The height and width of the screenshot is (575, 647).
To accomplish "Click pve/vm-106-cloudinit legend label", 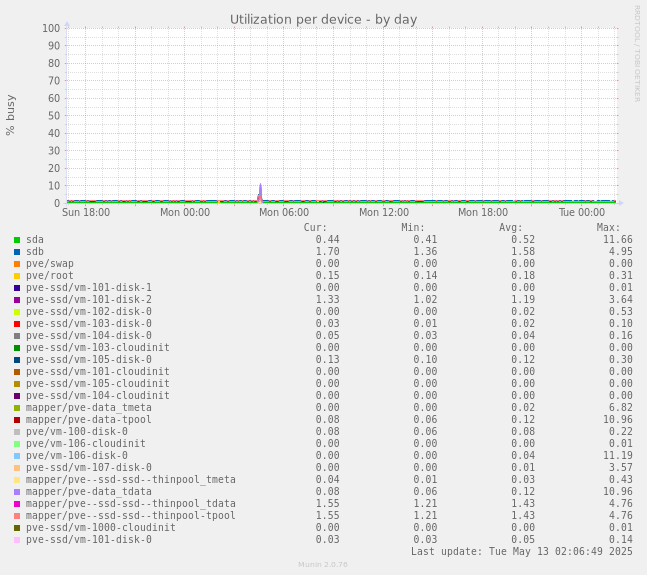I will 86,443.
